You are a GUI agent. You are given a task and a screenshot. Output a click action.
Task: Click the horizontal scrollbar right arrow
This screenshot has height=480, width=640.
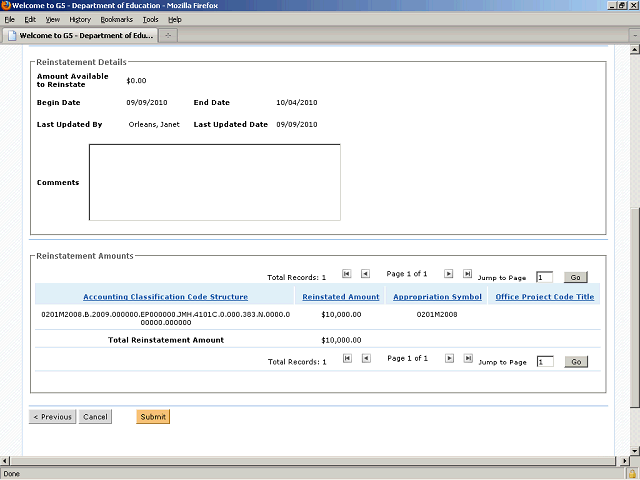[624, 461]
